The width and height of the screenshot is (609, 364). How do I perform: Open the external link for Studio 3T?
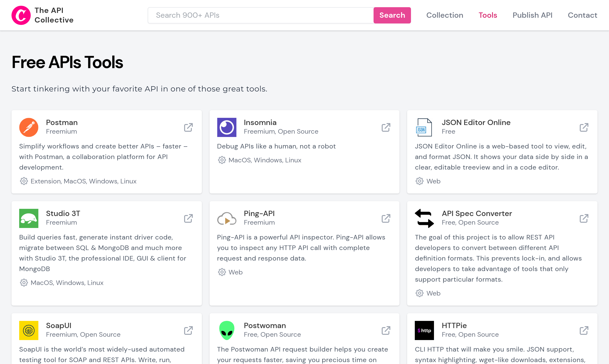coord(188,218)
